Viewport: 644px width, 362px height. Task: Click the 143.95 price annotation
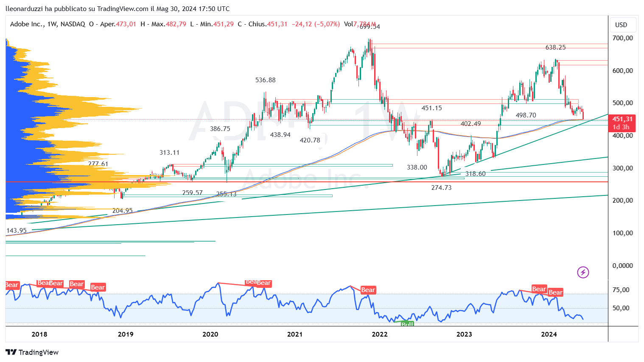[17, 231]
